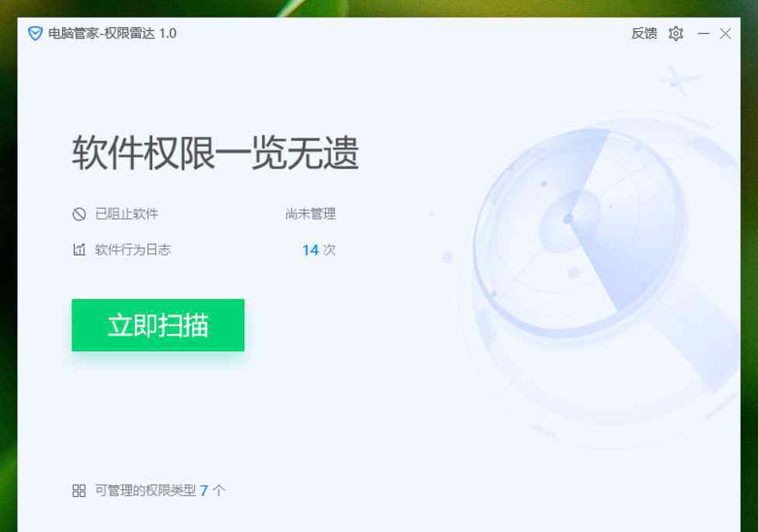Open the 已阻止软件 entry
The image size is (758, 532).
tap(127, 214)
